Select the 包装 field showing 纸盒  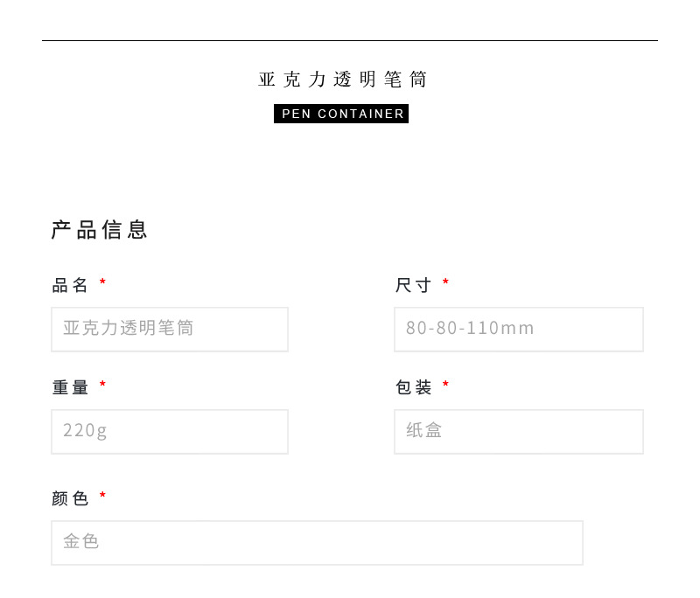tap(518, 432)
